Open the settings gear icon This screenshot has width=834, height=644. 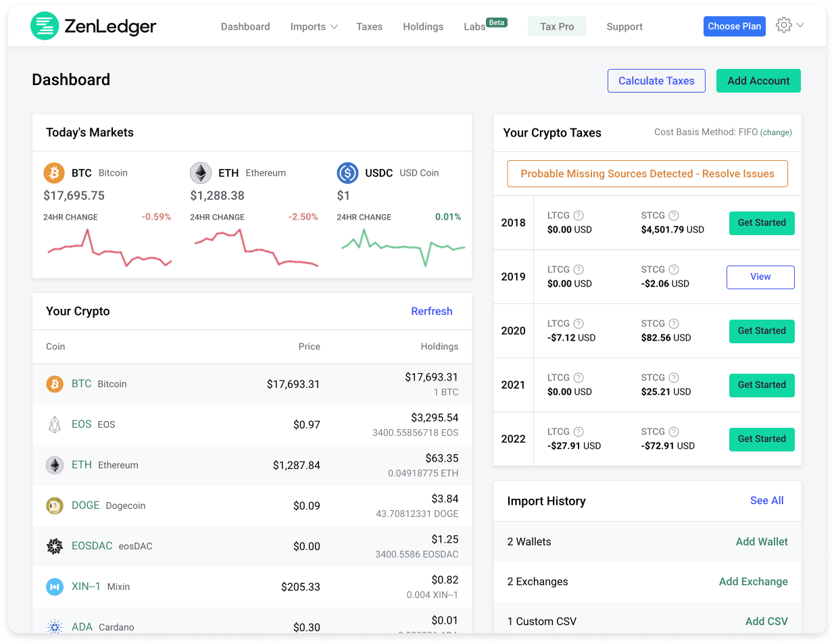point(784,25)
